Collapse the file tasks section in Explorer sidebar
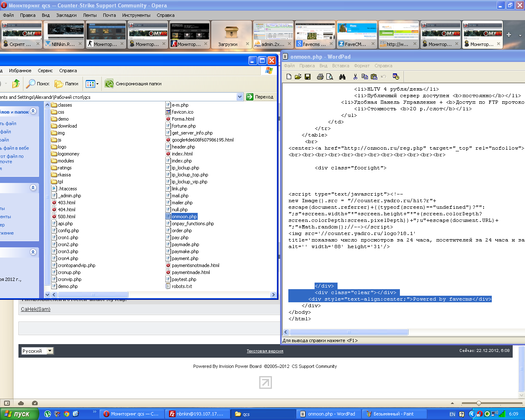This screenshot has width=525, height=420. pos(33,111)
